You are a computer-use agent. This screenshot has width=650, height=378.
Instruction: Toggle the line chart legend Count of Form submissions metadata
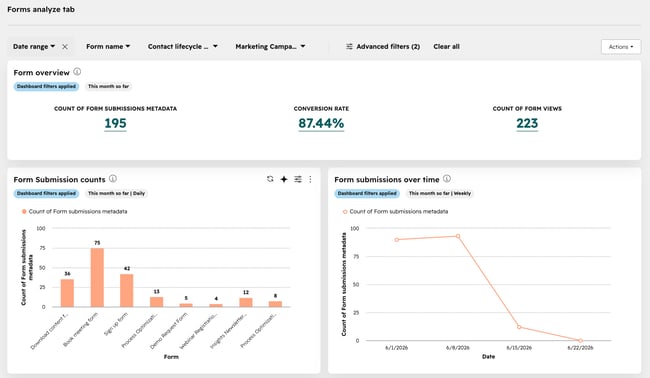pyautogui.click(x=395, y=211)
